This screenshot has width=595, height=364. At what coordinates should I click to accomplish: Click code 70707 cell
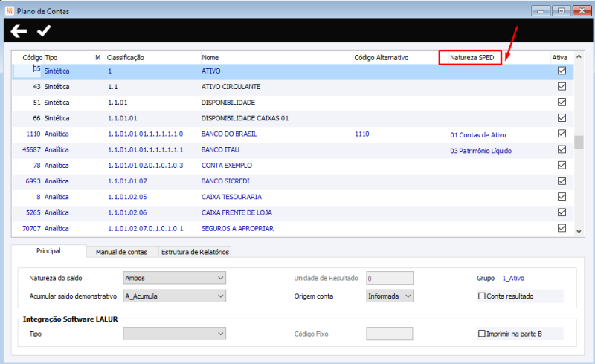(31, 228)
